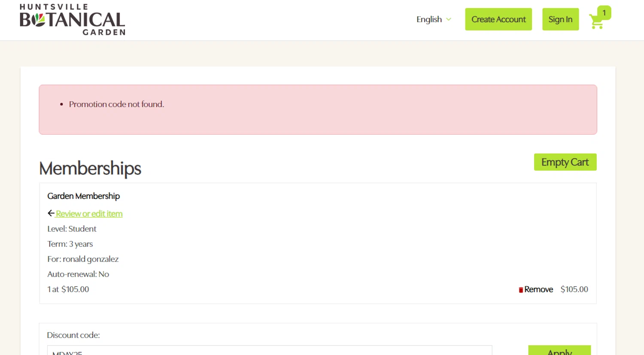Image resolution: width=644 pixels, height=355 pixels.
Task: Remove the Garden Membership item
Action: (x=538, y=289)
